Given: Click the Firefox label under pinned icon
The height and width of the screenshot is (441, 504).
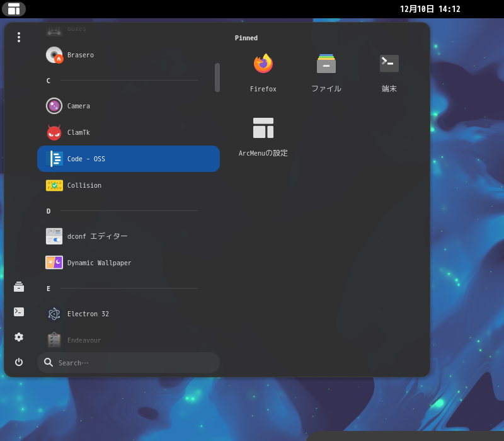Looking at the screenshot, I should pyautogui.click(x=263, y=89).
